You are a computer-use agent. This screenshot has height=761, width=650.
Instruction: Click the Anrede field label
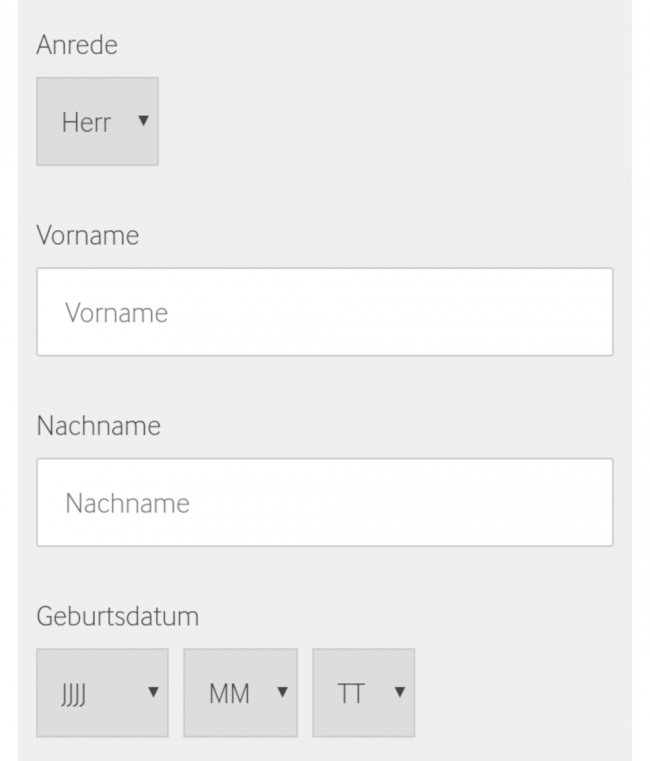(x=76, y=45)
